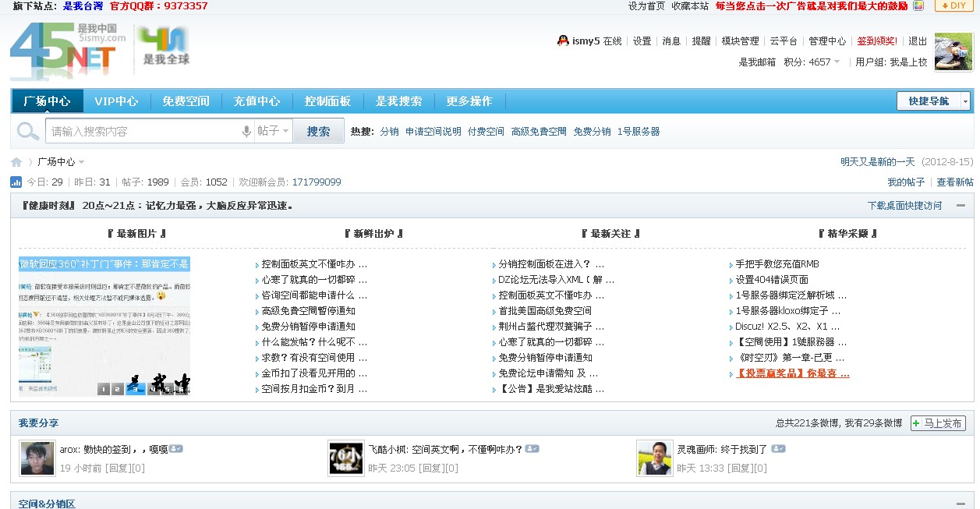Viewport: 980px width, 509px height.
Task: Click the QQ penguin icon beside ismy5
Action: pyautogui.click(x=563, y=41)
